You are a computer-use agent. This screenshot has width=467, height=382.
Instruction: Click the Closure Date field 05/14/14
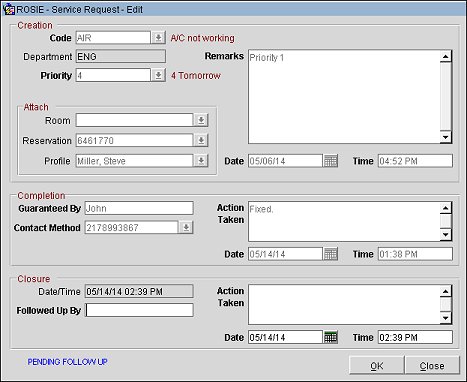285,337
